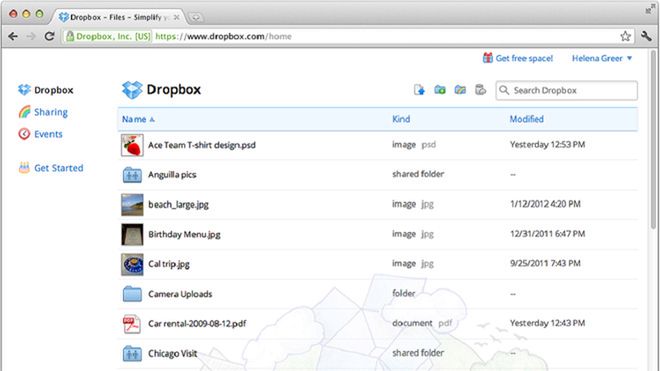The image size is (660, 371).
Task: Click the Dropbox logo in page header
Action: 132,90
